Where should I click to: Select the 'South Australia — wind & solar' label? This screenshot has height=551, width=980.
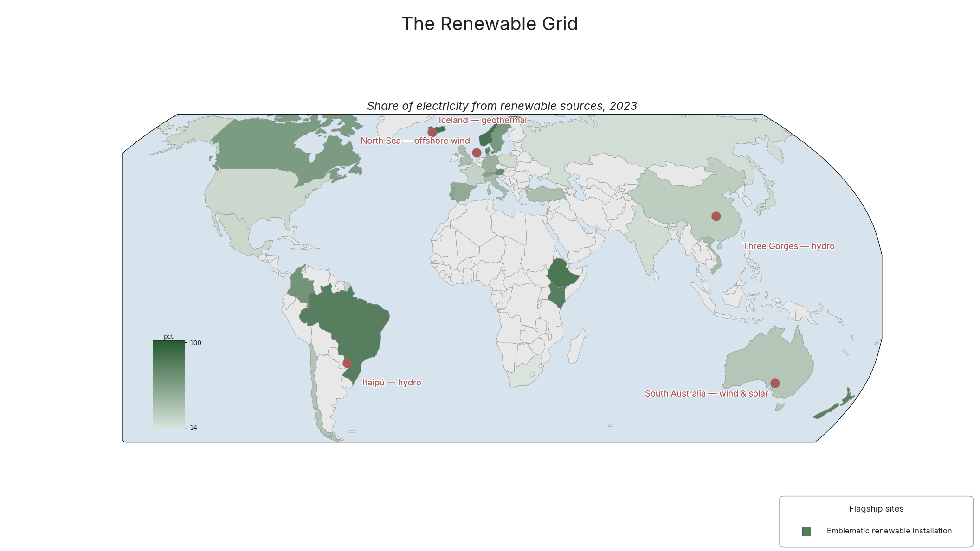coord(706,393)
